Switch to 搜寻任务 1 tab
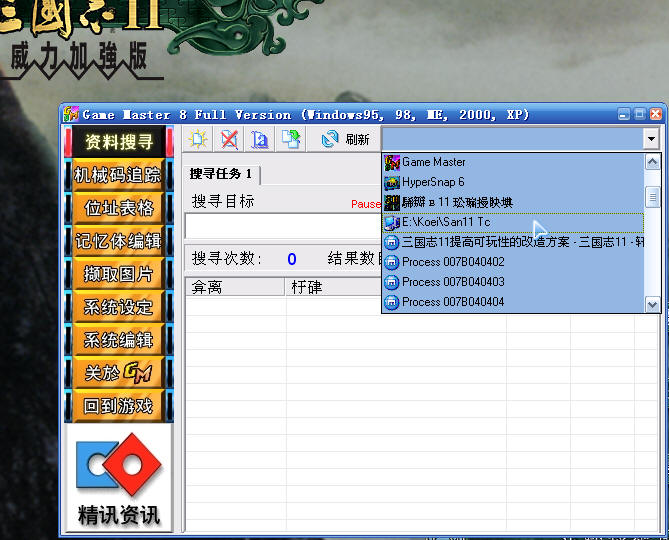Viewport: 669px width, 540px height. click(x=221, y=174)
